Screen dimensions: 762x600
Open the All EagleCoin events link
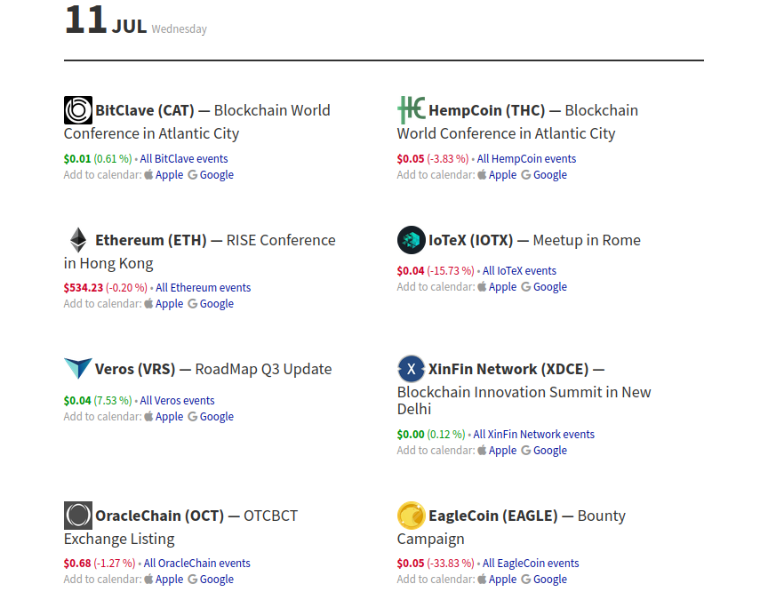tap(530, 564)
